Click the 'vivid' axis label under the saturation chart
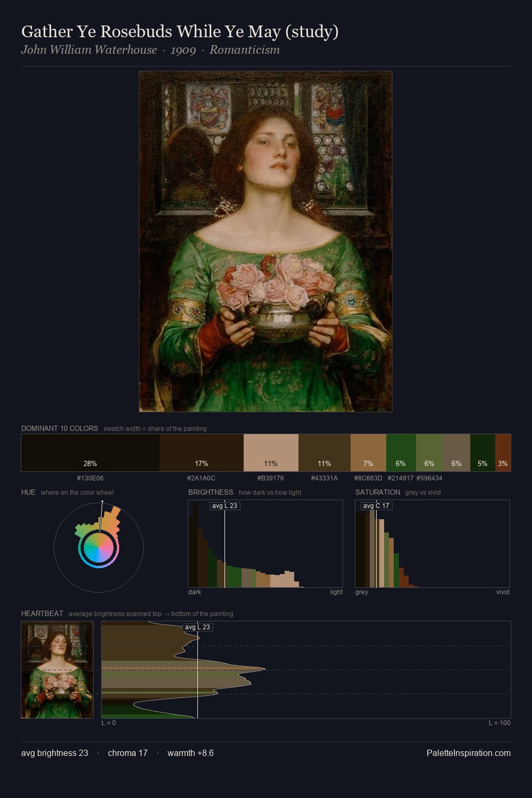The image size is (532, 798). pyautogui.click(x=503, y=592)
